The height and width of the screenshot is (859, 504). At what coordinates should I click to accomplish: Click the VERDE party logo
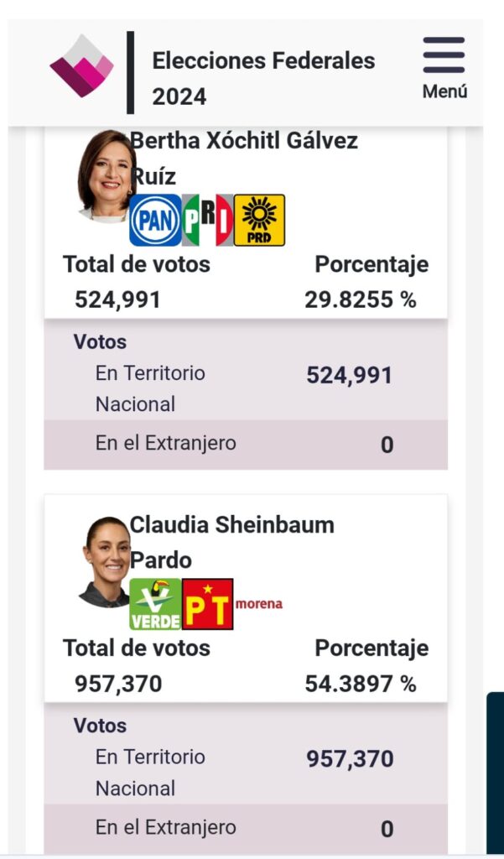(155, 604)
